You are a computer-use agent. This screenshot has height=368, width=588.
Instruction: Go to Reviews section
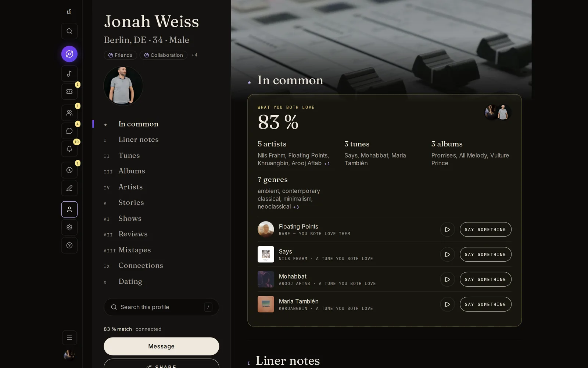133,234
